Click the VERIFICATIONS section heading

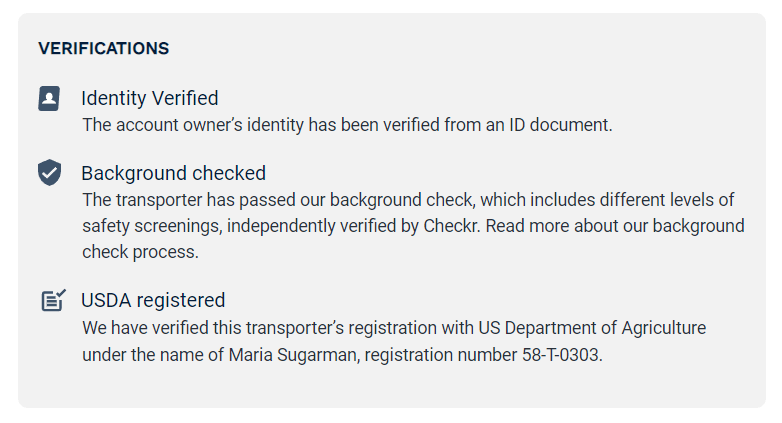[103, 48]
